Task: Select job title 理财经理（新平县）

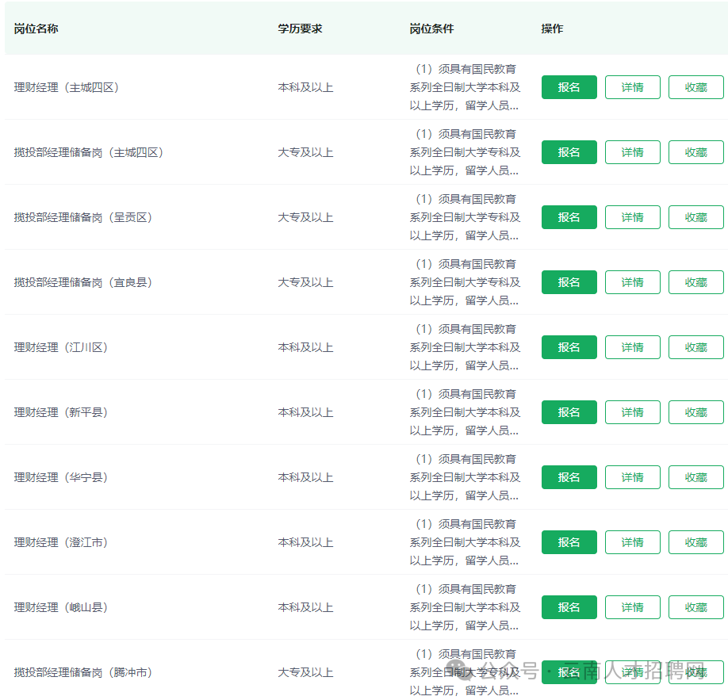Action: (61, 412)
